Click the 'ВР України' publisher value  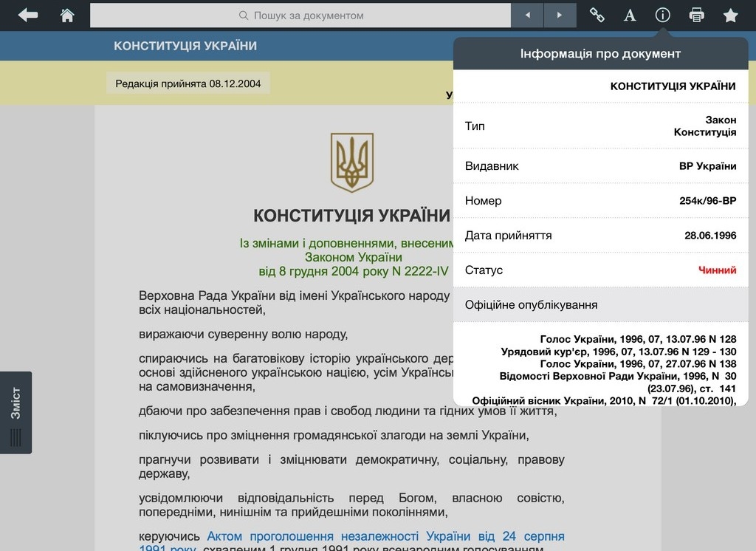click(x=707, y=166)
